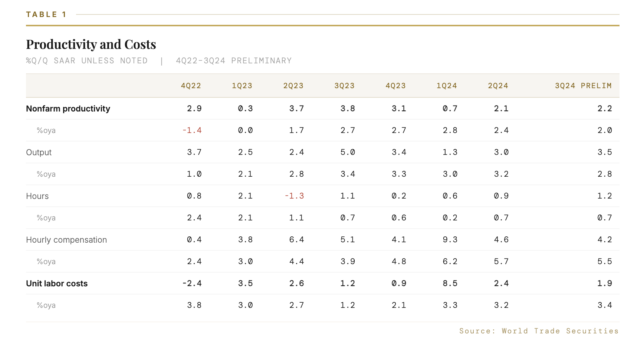
Task: Click the %oya label below Unit labor costs
Action: (46, 305)
